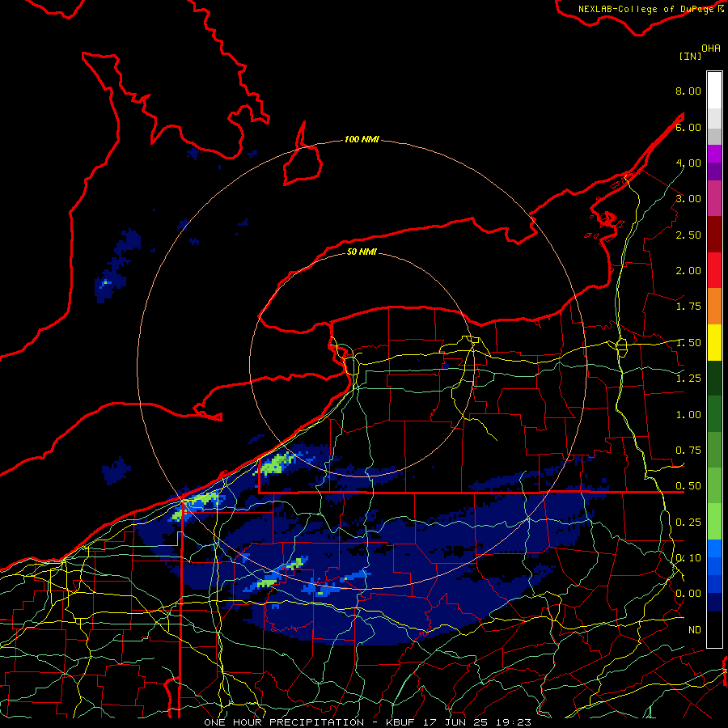Click the 4.00 legend value
Viewport: 728px width, 728px height.
[x=688, y=163]
